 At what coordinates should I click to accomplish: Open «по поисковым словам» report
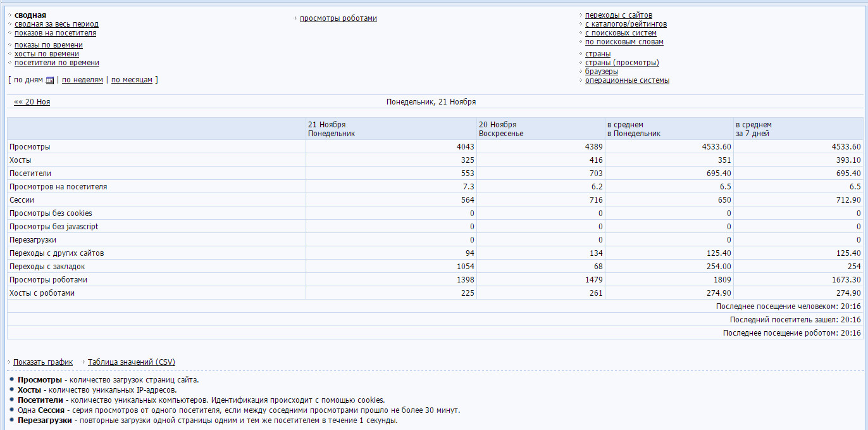tap(624, 42)
